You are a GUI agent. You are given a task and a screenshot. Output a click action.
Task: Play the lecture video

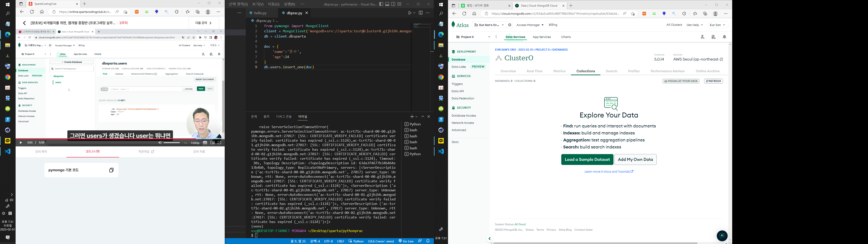pos(21,143)
